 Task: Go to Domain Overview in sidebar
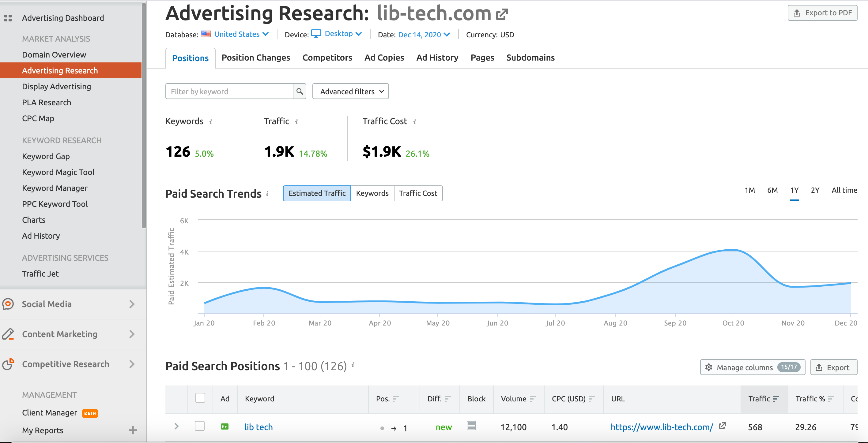(x=54, y=54)
